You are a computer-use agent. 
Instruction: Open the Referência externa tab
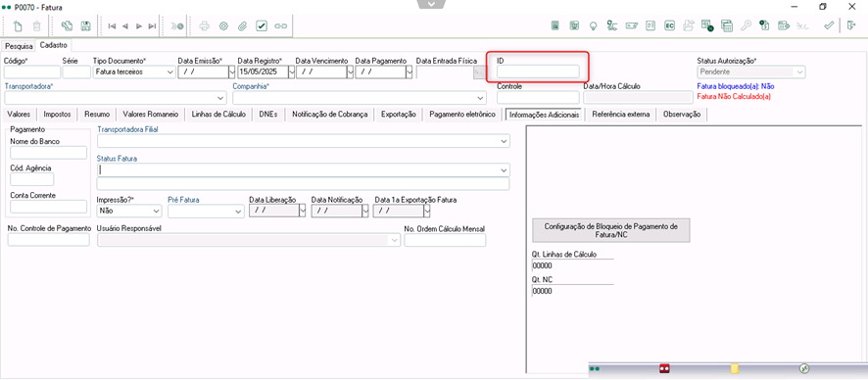pos(621,115)
